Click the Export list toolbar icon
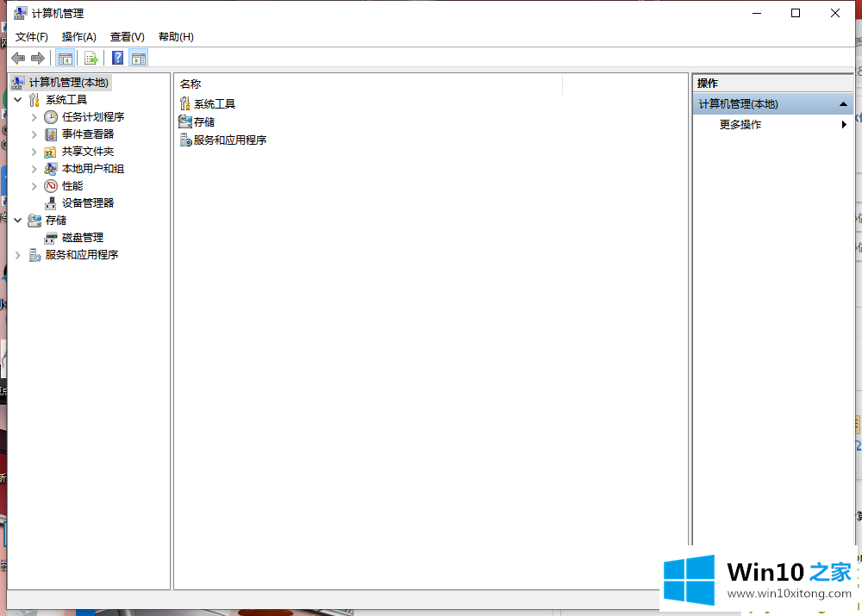This screenshot has width=862, height=616. [x=91, y=58]
